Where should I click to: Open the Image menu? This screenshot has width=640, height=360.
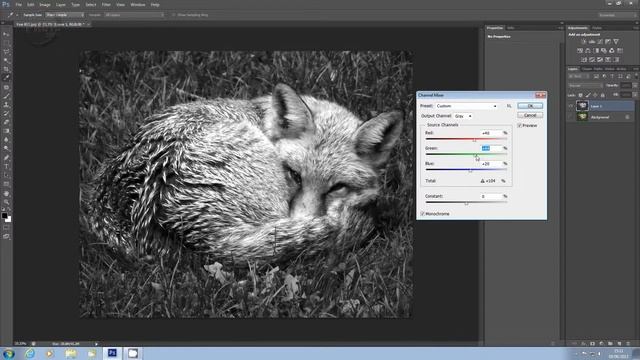pyautogui.click(x=45, y=5)
